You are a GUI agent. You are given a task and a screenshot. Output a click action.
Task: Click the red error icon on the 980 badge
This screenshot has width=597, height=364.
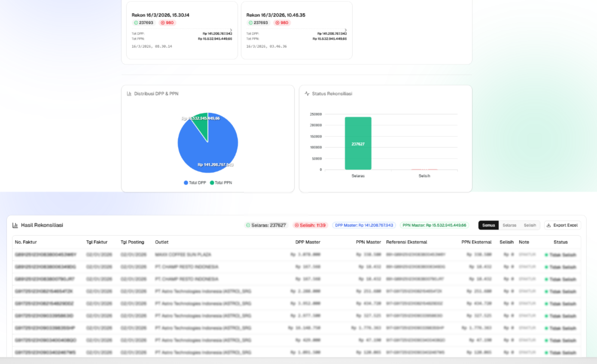[x=162, y=22]
